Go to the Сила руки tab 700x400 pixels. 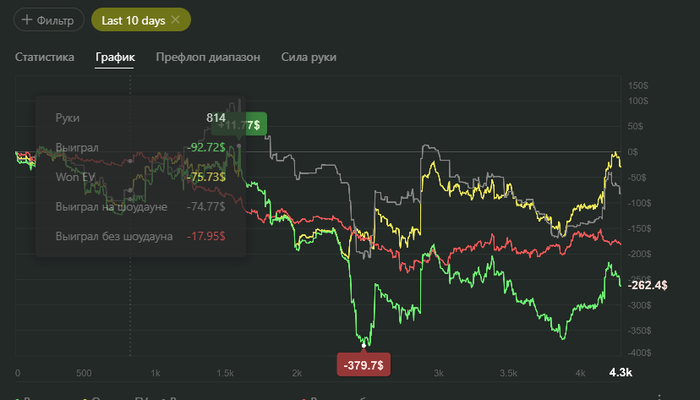click(308, 57)
